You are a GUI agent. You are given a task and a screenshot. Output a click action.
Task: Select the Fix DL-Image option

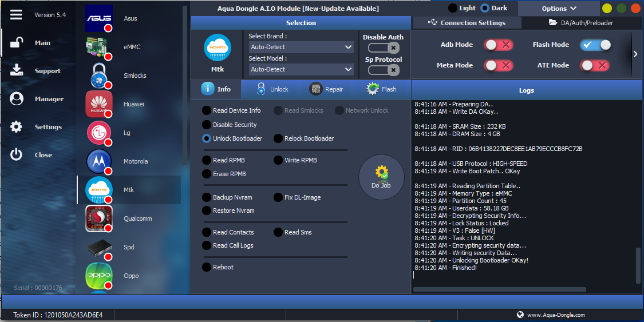[297, 197]
